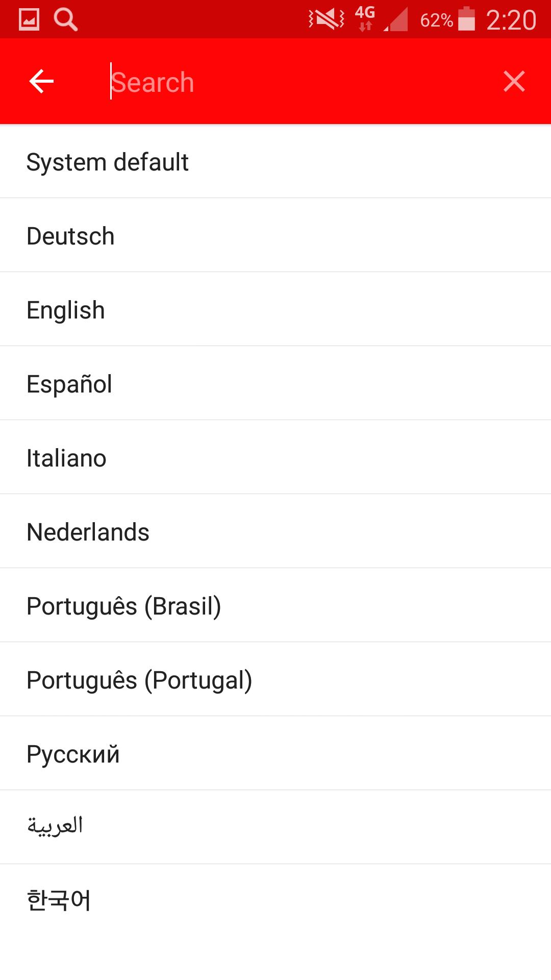Tap the vibrate mode status icon
Screen dimensions: 551x980
coord(327,19)
